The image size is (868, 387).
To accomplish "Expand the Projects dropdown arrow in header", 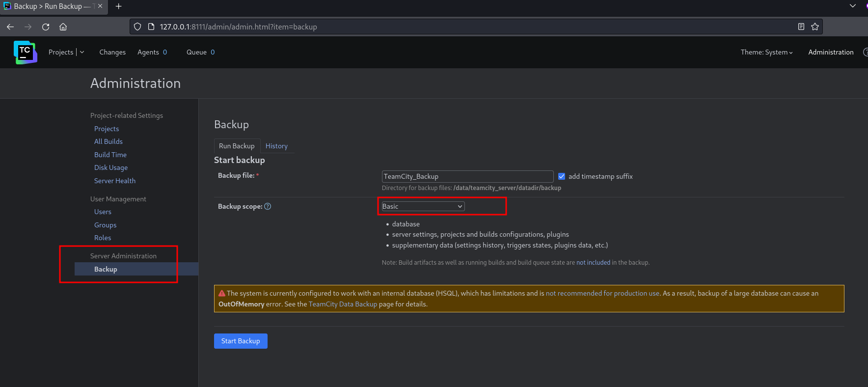I will pyautogui.click(x=82, y=52).
